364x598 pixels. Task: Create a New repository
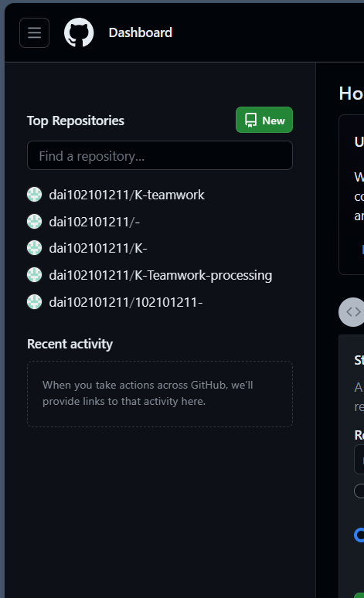(264, 120)
